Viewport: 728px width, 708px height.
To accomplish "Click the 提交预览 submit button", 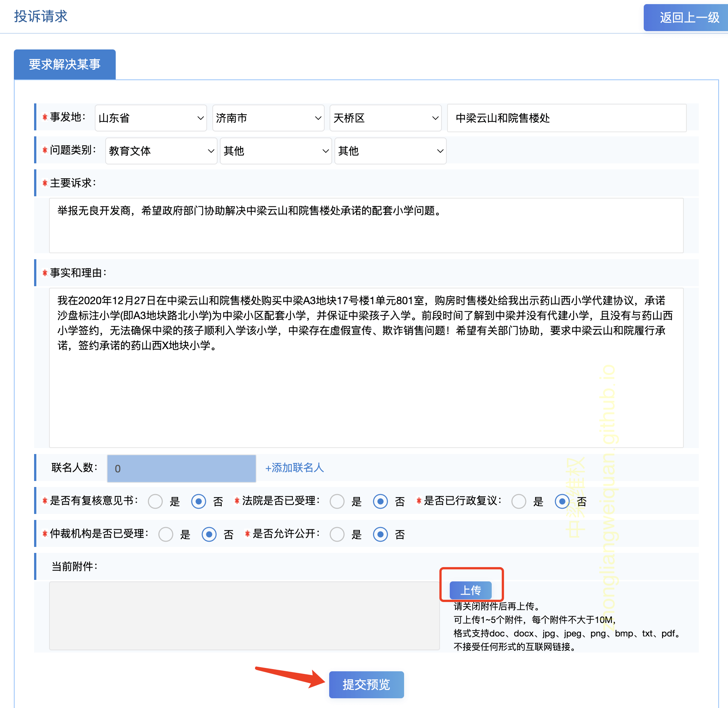I will click(x=366, y=685).
